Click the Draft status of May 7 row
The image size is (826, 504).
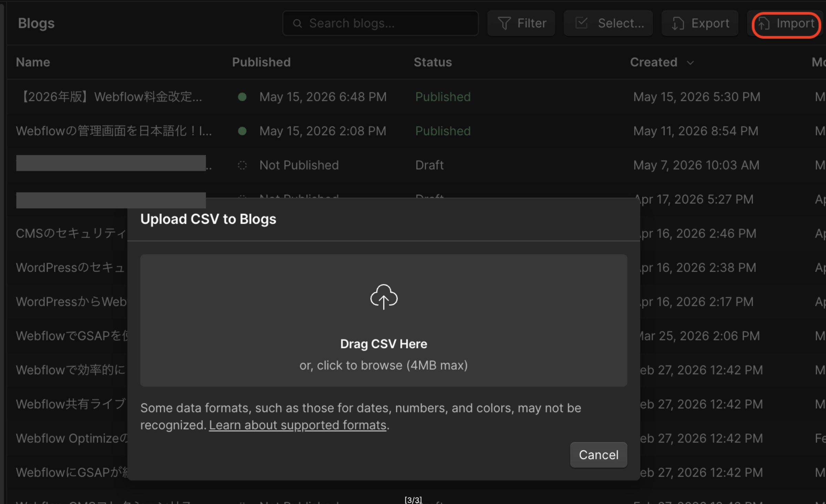(x=430, y=165)
